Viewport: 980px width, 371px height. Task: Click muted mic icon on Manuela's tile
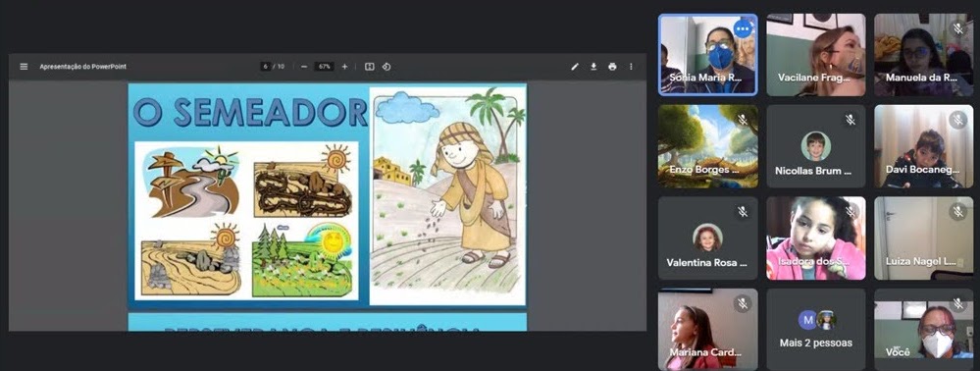958,28
